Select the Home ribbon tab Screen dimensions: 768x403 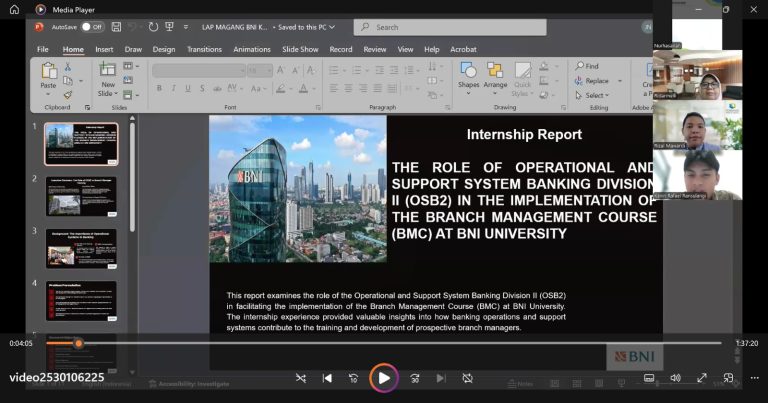point(73,49)
